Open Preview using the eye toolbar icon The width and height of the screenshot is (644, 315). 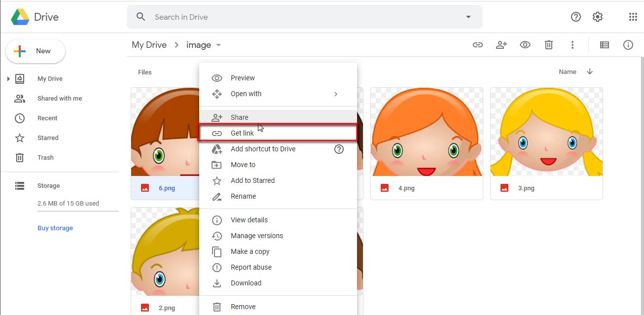(x=525, y=44)
